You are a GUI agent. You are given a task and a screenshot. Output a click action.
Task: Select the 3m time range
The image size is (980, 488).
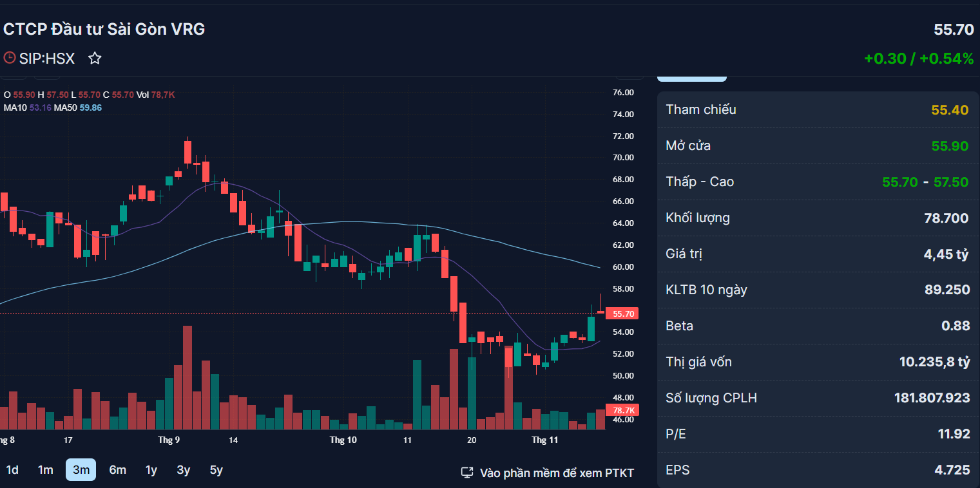[x=81, y=470]
